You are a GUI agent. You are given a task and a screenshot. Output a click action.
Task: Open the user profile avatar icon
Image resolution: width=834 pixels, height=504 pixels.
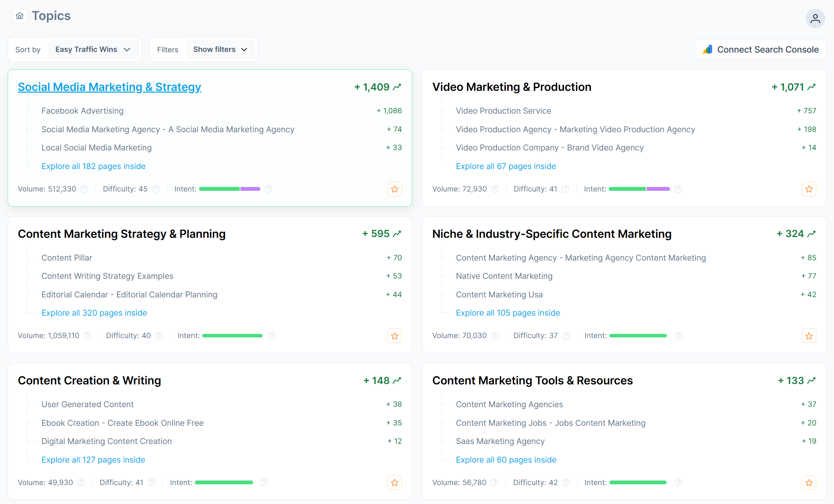coord(815,19)
